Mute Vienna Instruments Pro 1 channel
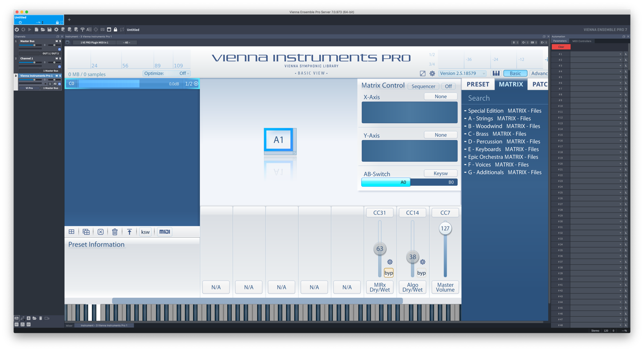This screenshot has height=351, width=644. coord(56,76)
